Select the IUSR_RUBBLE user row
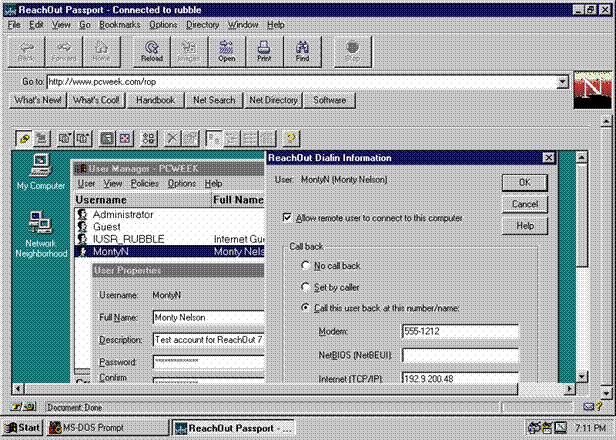 point(170,239)
